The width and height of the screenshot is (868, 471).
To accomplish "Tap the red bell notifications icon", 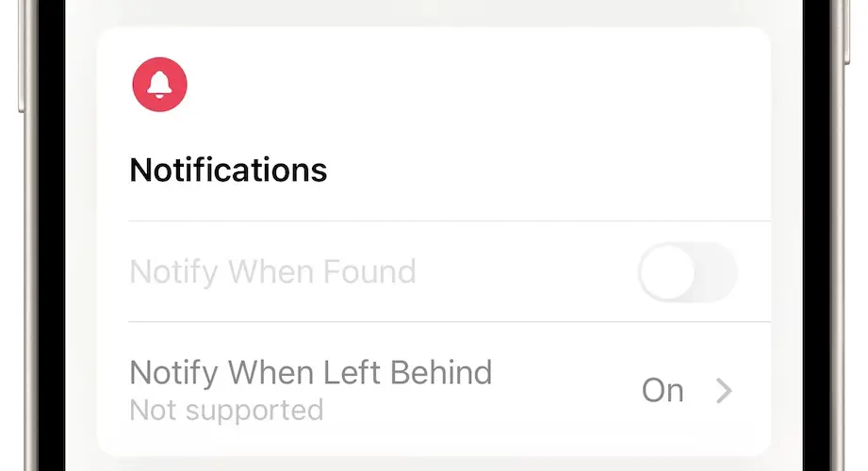I will pos(159,84).
